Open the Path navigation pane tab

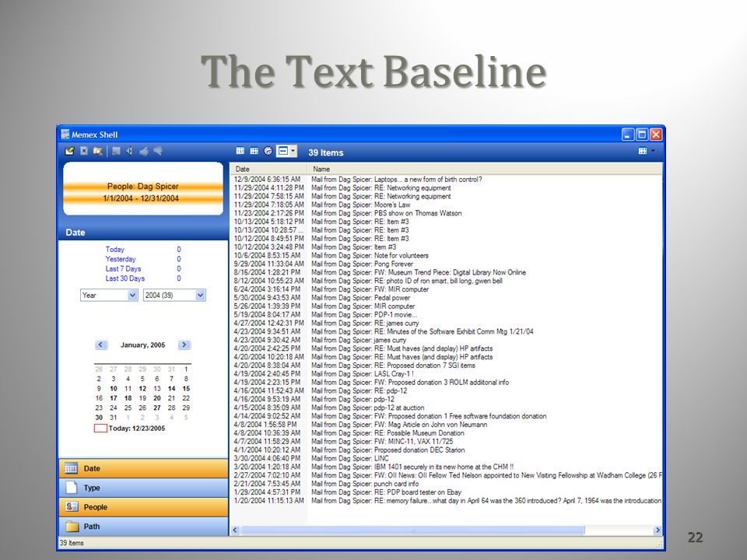[143, 527]
